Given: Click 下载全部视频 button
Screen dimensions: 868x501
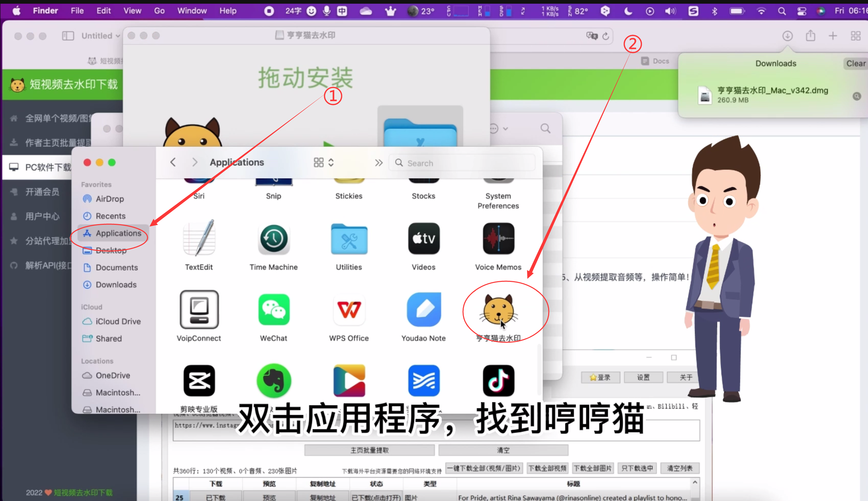Looking at the screenshot, I should coord(547,468).
